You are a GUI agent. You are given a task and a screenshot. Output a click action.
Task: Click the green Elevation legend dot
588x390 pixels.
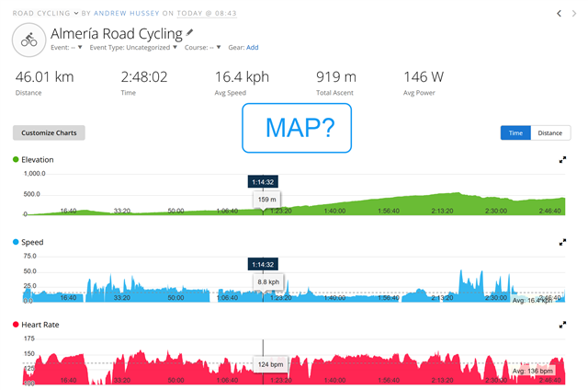16,160
